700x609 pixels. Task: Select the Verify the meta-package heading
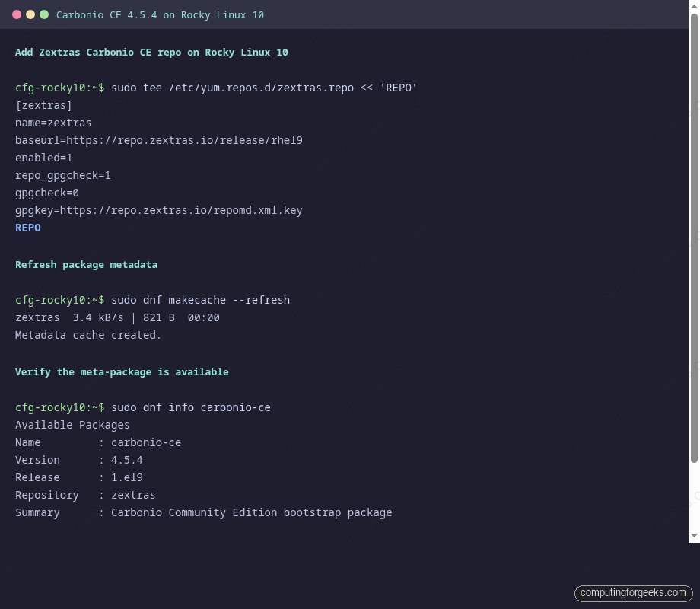[122, 371]
